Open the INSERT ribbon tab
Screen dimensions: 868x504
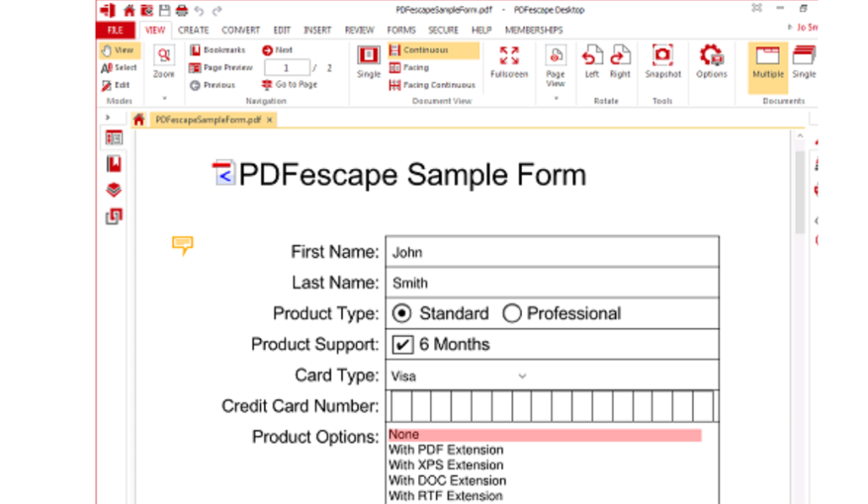click(x=317, y=29)
